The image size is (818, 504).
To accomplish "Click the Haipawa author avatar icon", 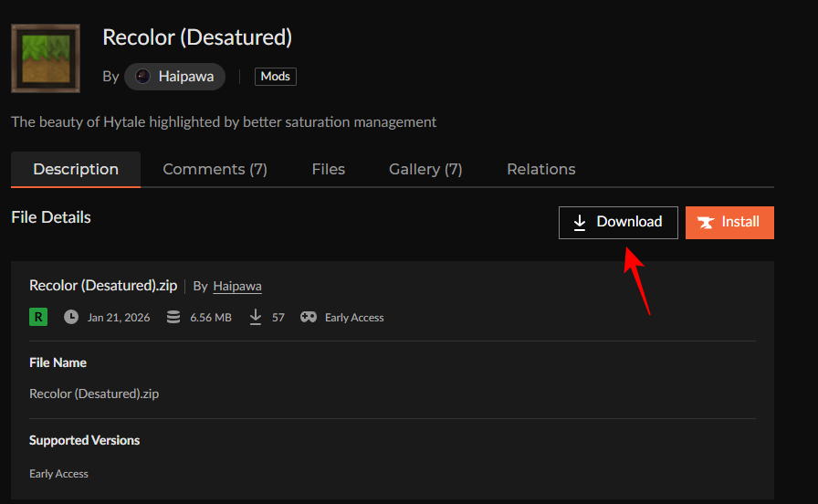I will coord(142,77).
